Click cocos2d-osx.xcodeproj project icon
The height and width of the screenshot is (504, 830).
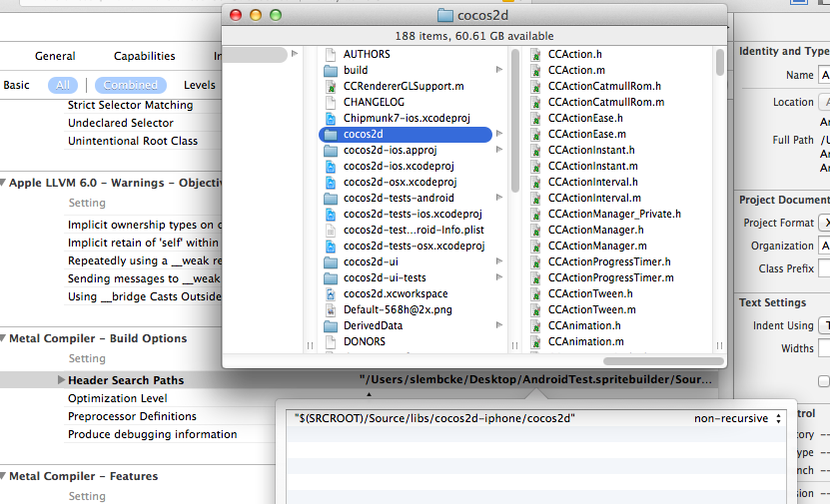point(331,182)
